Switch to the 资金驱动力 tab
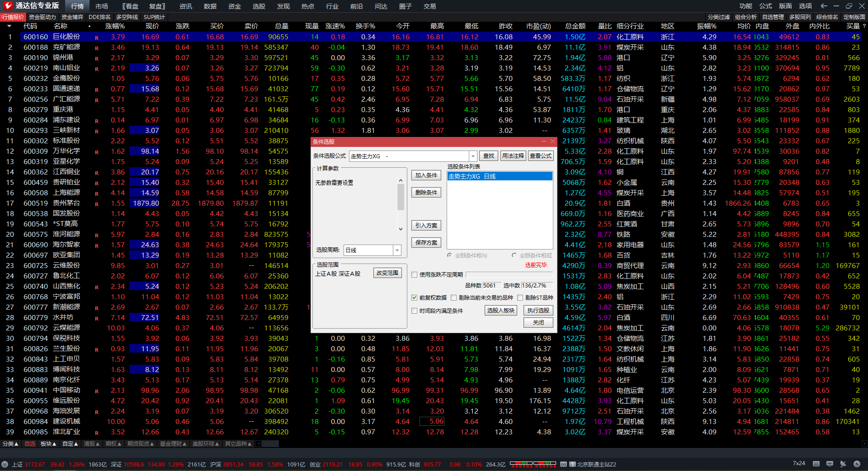Screen dimensions: 868x471 [x=42, y=17]
